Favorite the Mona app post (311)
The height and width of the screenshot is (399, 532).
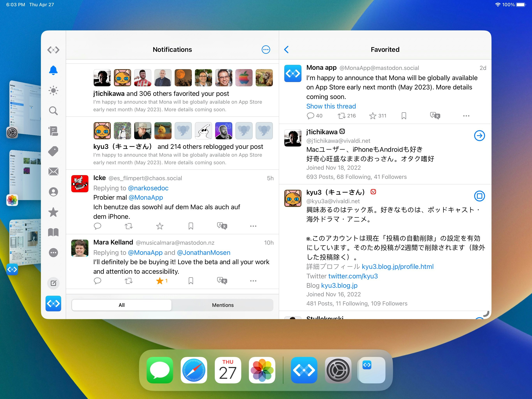click(378, 116)
